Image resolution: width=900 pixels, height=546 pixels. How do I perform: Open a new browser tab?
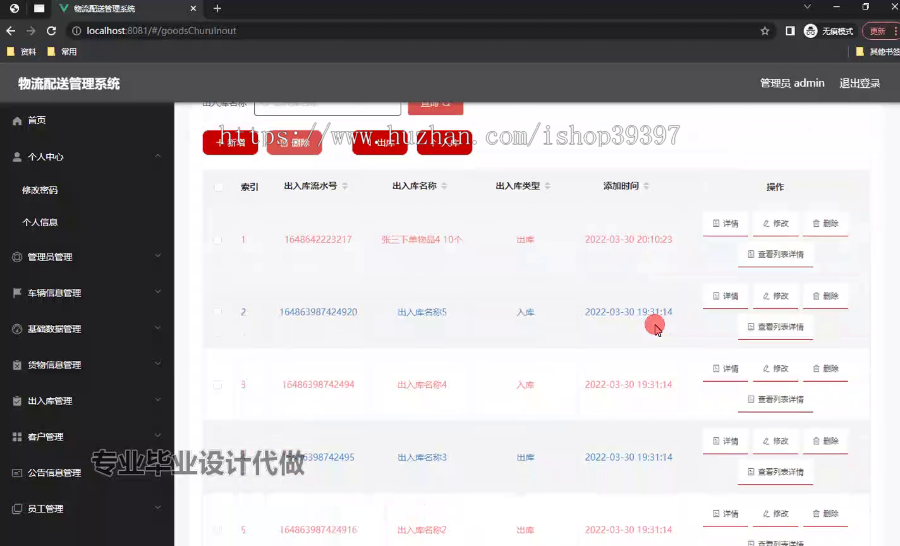click(x=217, y=9)
